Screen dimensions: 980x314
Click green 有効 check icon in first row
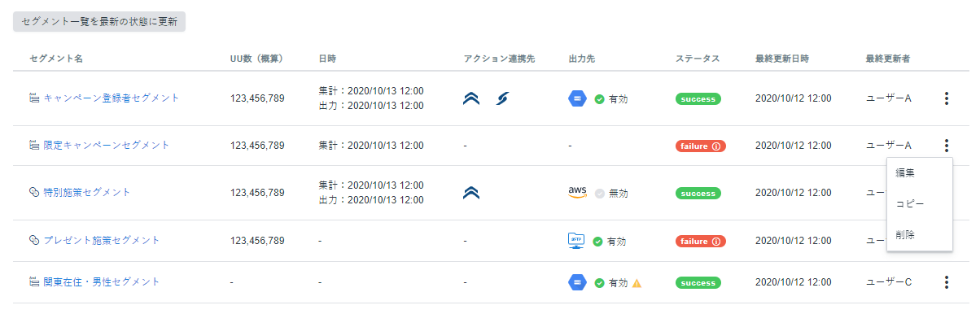(x=599, y=99)
